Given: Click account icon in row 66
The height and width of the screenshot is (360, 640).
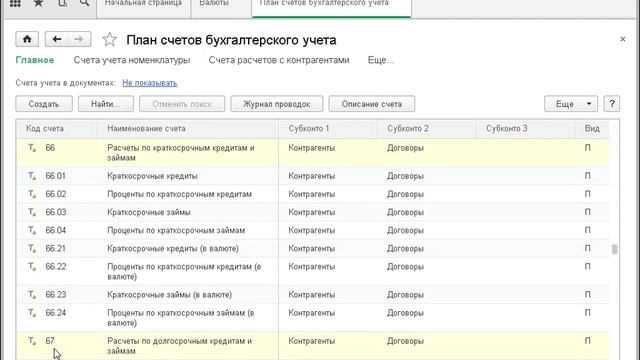Looking at the screenshot, I should 32,148.
